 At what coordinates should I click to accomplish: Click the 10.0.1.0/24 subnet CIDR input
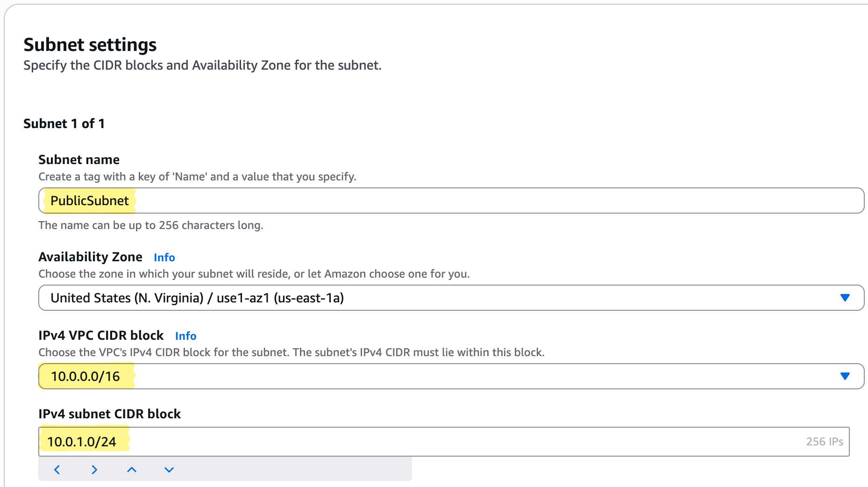click(420, 442)
